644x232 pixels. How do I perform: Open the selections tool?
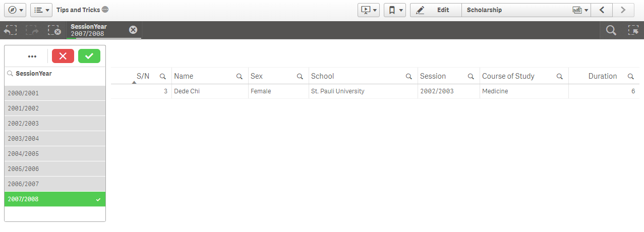[633, 30]
